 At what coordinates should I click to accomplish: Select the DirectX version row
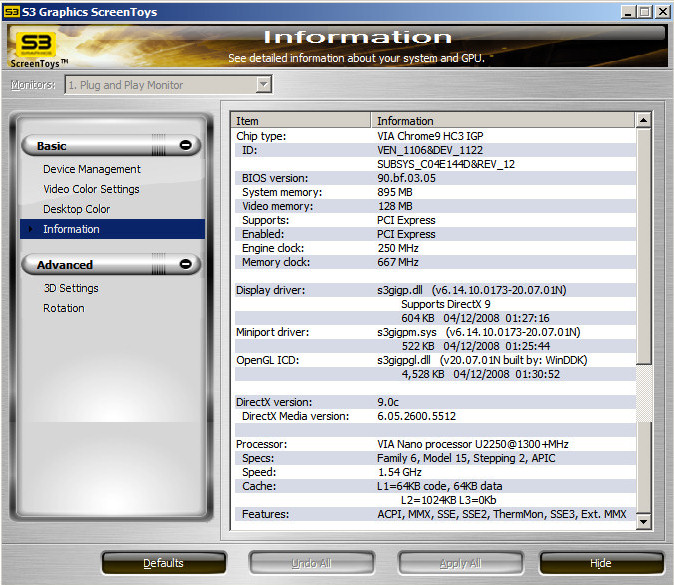(x=435, y=402)
